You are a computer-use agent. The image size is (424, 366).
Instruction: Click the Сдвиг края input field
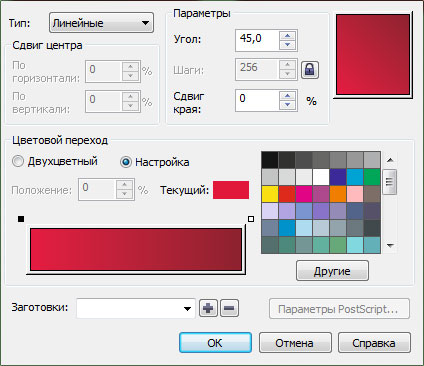[257, 100]
